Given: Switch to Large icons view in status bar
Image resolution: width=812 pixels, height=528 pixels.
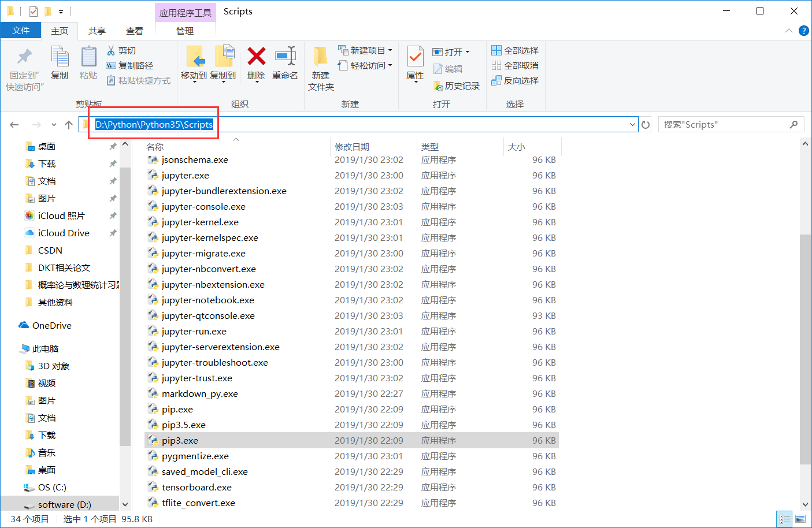Looking at the screenshot, I should coord(800,519).
